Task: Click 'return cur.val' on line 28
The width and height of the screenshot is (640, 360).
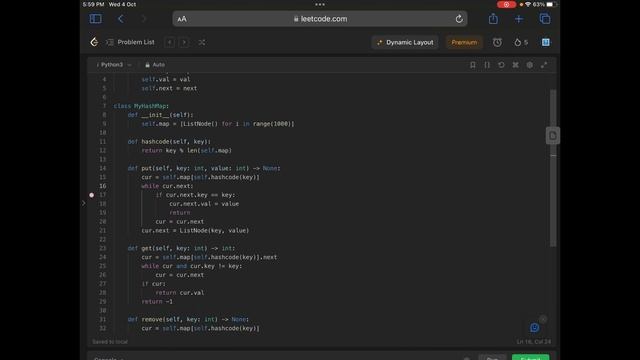Action: tap(180, 293)
